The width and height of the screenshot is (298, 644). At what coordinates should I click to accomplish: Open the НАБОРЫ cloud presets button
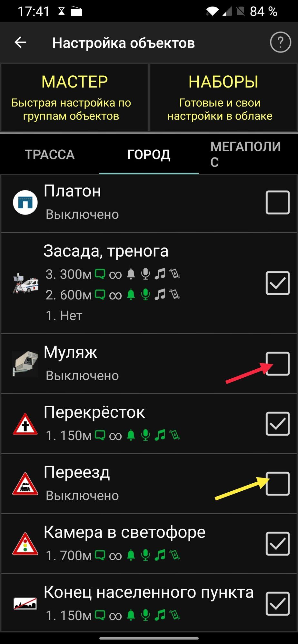click(x=223, y=97)
